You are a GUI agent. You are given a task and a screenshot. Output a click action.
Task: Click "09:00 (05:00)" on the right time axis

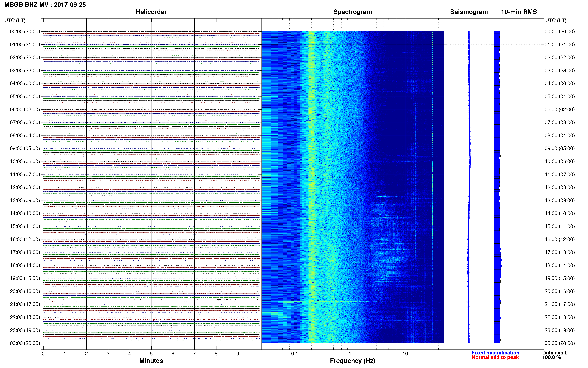(560, 148)
